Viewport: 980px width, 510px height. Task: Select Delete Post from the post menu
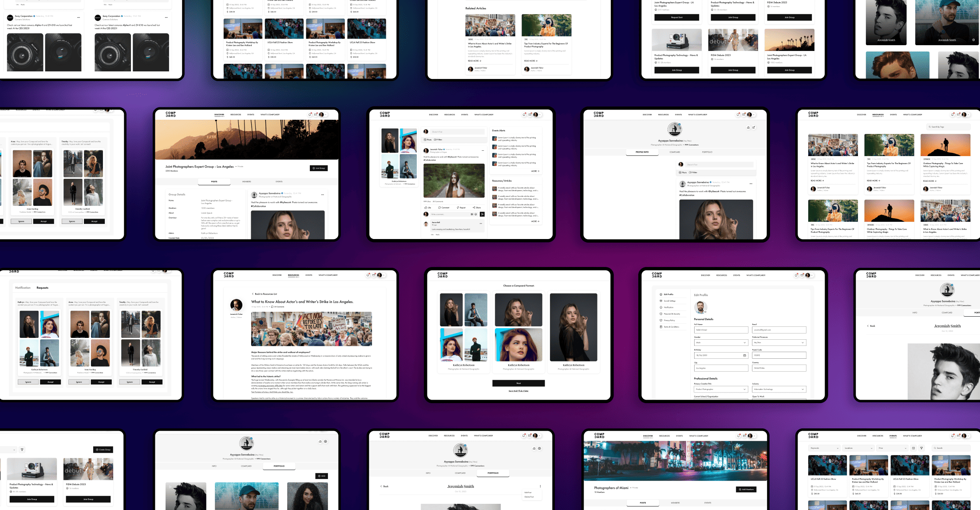click(x=529, y=497)
